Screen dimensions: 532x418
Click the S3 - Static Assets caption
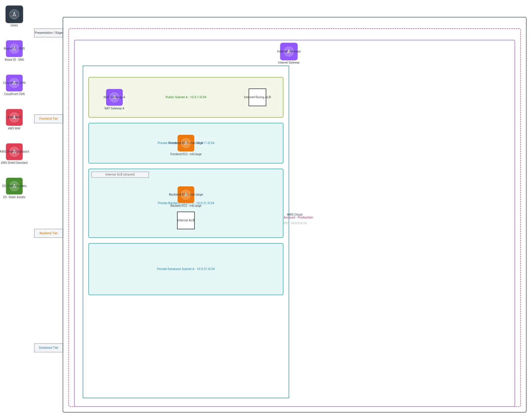point(14,197)
